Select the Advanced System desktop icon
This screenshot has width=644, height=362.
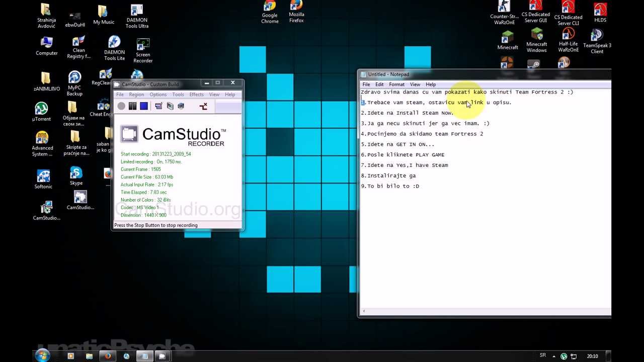(42, 144)
